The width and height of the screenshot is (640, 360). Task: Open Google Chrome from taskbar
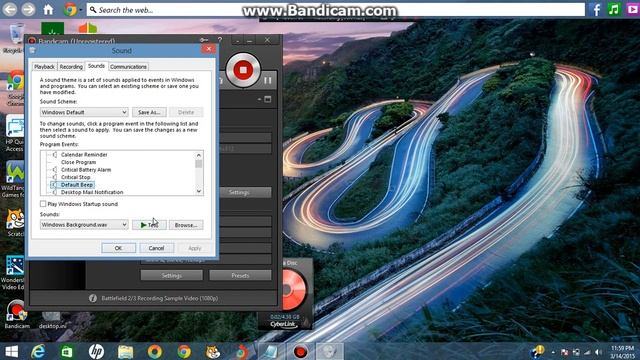[x=184, y=351]
